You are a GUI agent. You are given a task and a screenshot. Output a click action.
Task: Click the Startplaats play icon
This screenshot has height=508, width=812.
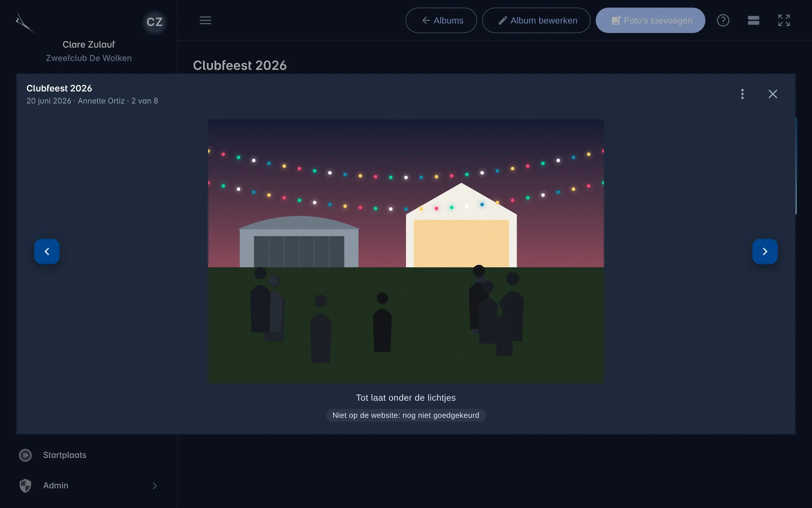coord(25,455)
